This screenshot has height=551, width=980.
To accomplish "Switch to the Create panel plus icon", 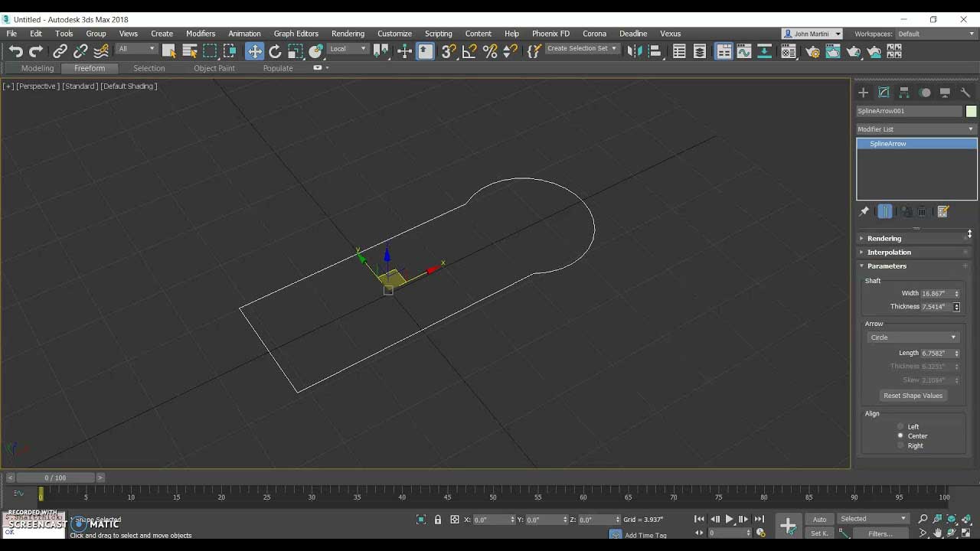I will click(863, 93).
